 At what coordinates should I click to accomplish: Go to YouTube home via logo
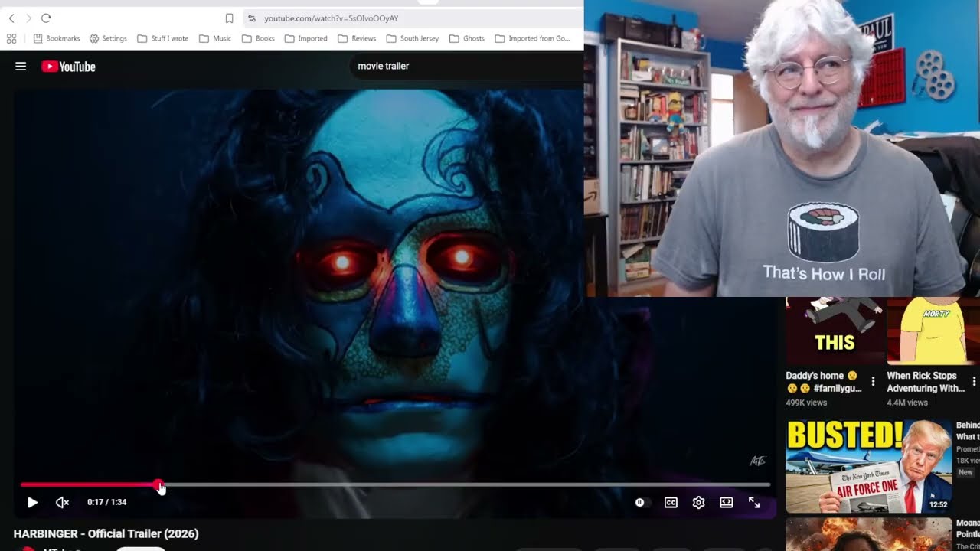[x=68, y=67]
